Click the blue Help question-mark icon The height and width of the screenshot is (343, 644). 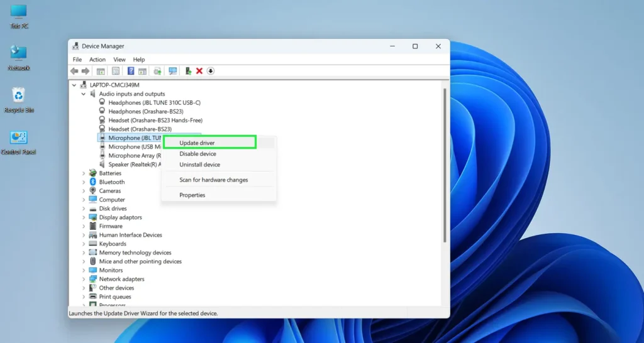(x=131, y=71)
